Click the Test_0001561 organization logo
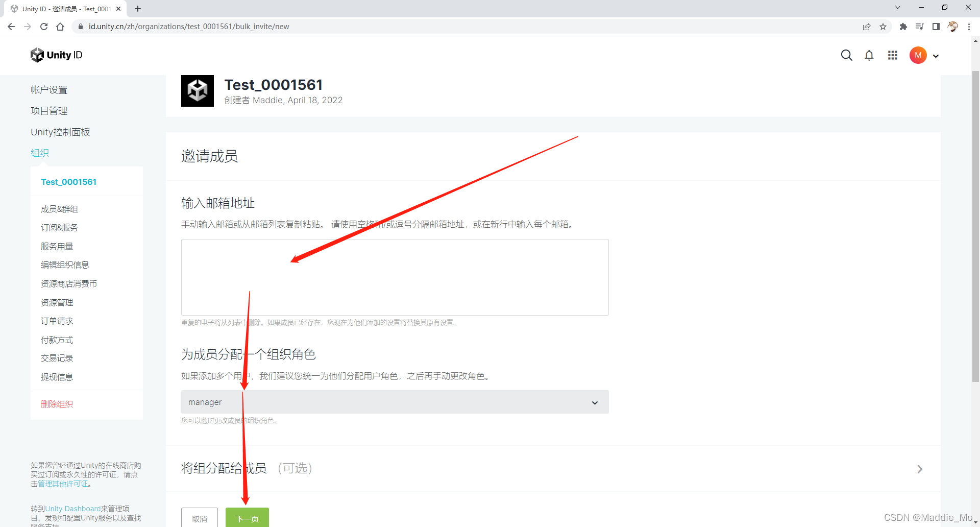This screenshot has width=980, height=527. 198,91
